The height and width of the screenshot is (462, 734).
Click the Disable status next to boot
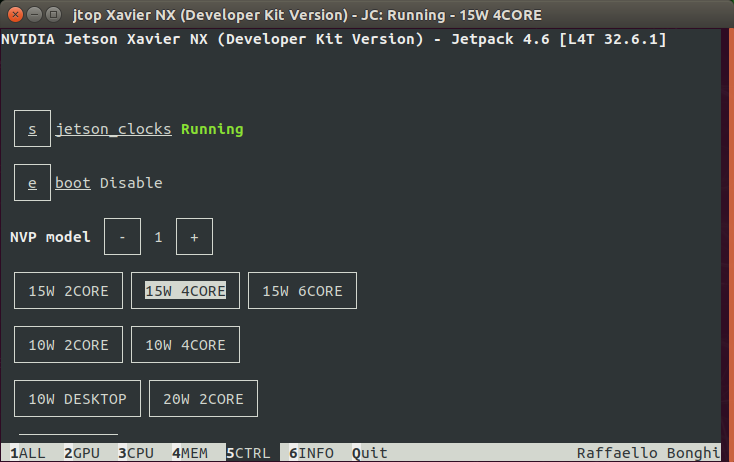point(131,183)
